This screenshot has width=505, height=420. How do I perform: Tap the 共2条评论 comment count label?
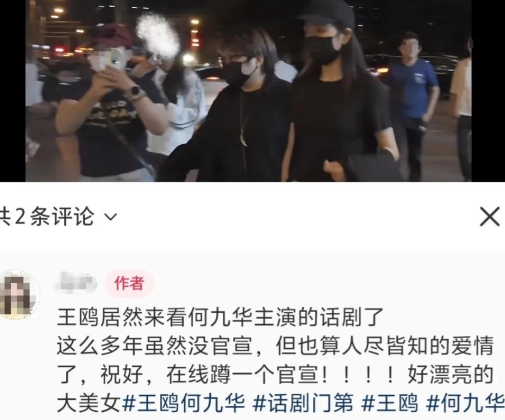coord(47,217)
